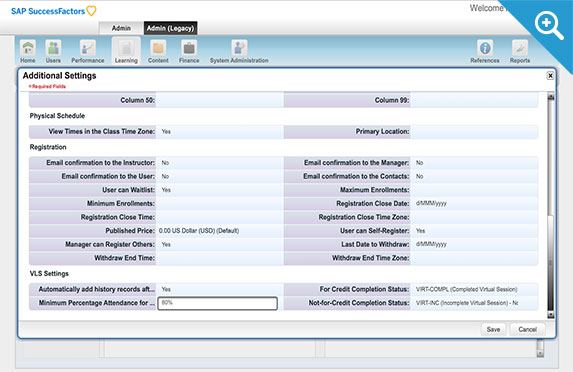Click the Registration Close Date value field
The image size is (573, 372).
point(474,204)
